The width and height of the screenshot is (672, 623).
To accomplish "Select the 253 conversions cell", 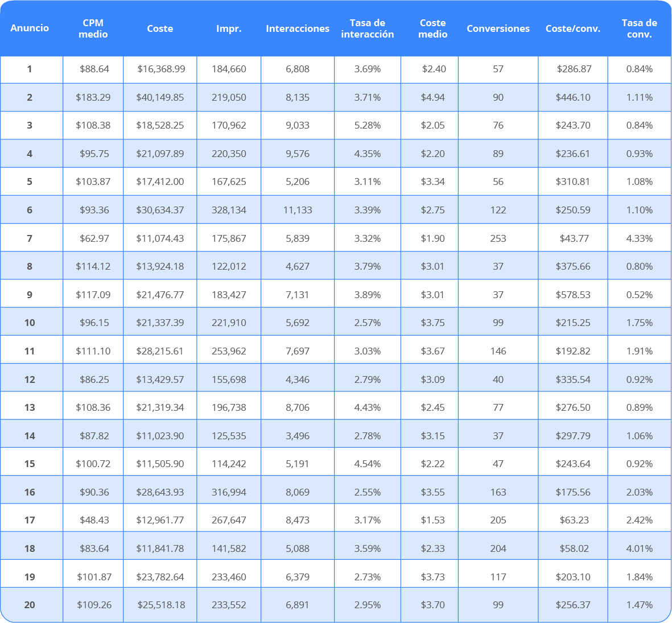I will 498,238.
